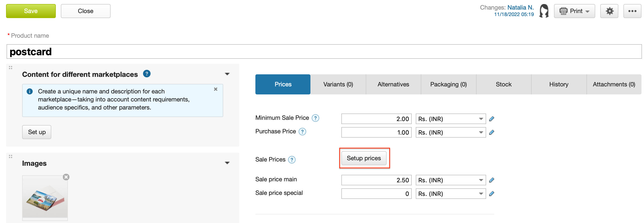This screenshot has height=223, width=644.
Task: Open the three-dots more options menu
Action: tap(632, 11)
